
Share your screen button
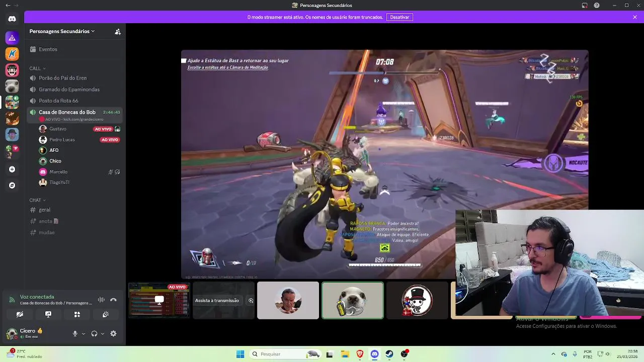pyautogui.click(x=48, y=314)
